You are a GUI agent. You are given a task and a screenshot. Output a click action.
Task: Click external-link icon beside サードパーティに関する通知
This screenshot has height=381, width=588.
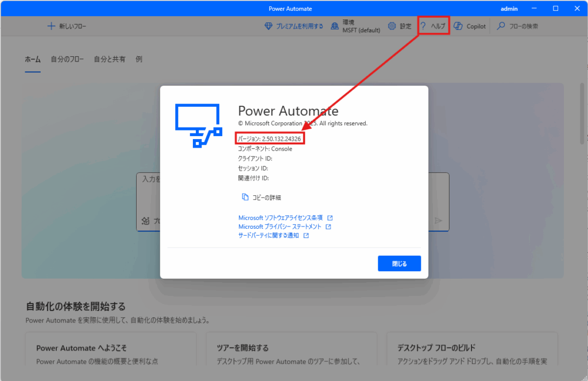pos(306,236)
